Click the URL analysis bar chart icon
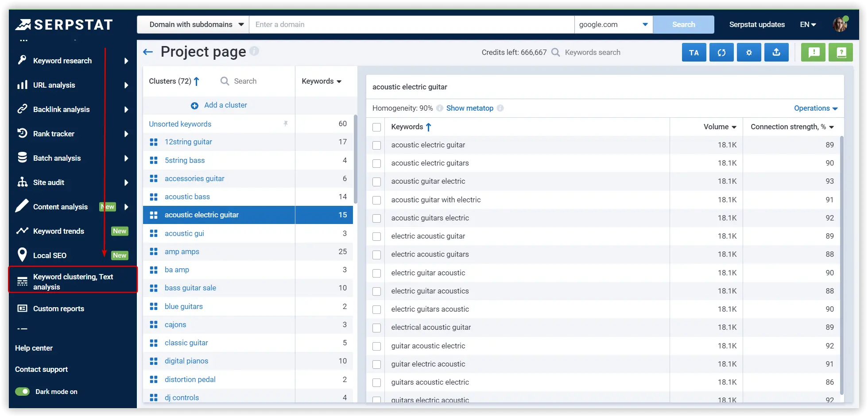The width and height of the screenshot is (868, 417). (22, 85)
